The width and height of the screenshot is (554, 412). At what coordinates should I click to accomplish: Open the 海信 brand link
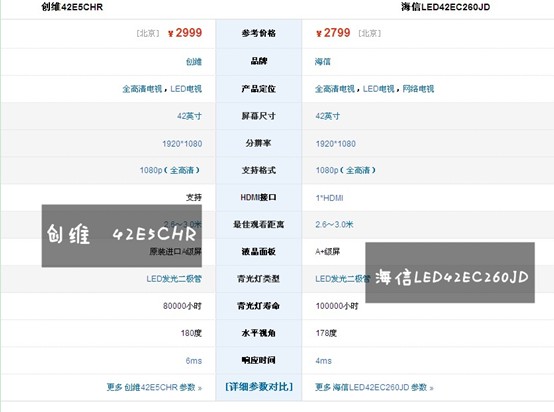[323, 61]
